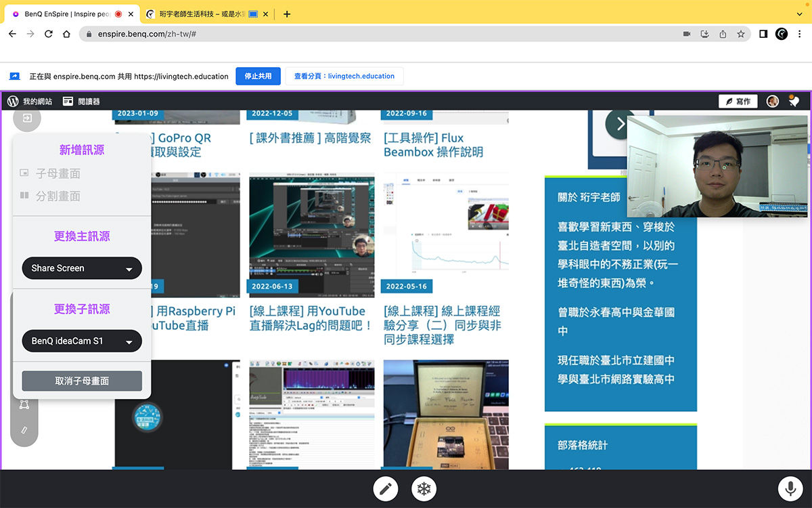Click the 部落格統計 heading
The width and height of the screenshot is (812, 508).
(583, 445)
